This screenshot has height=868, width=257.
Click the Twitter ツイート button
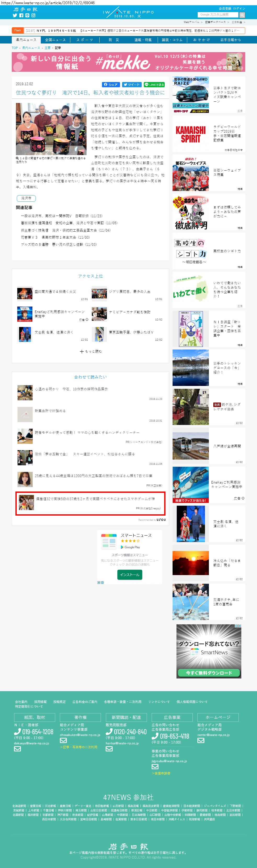pos(132,85)
